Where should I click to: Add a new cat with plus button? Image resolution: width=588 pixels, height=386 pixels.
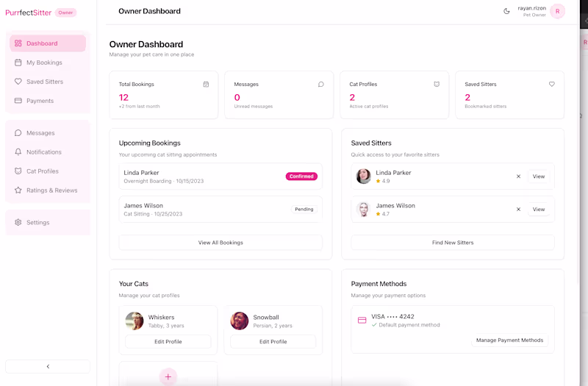click(x=168, y=376)
